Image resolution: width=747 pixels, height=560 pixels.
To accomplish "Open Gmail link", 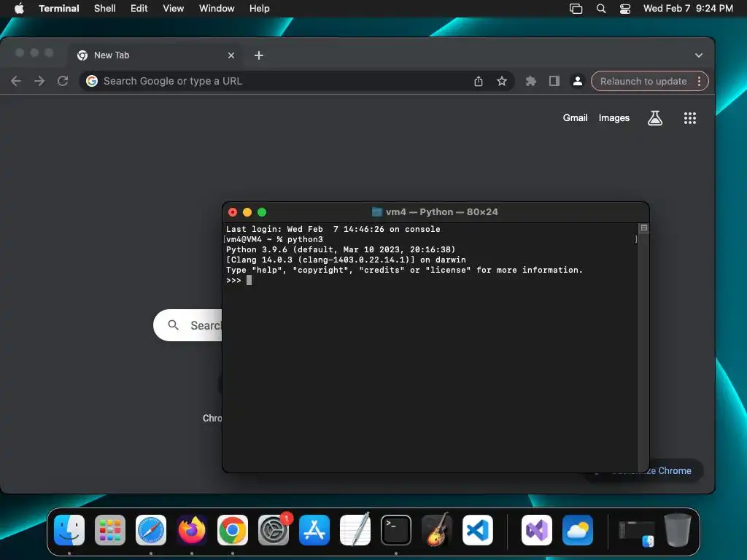I will point(575,118).
